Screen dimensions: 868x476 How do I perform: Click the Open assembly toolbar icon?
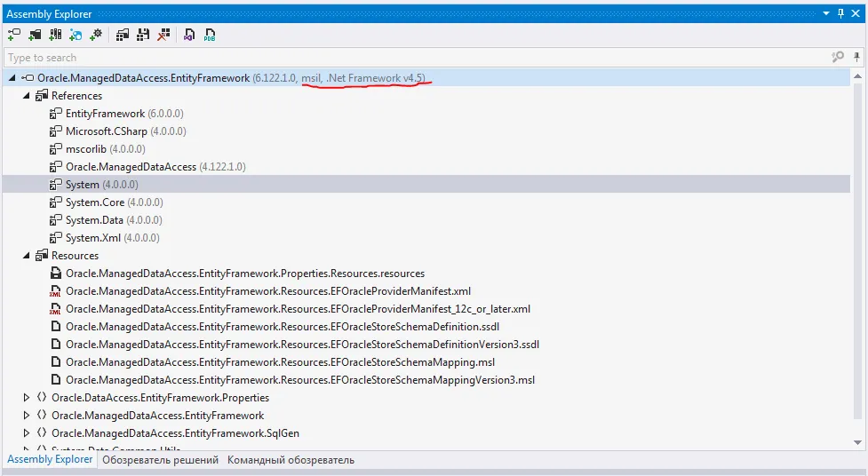[14, 35]
